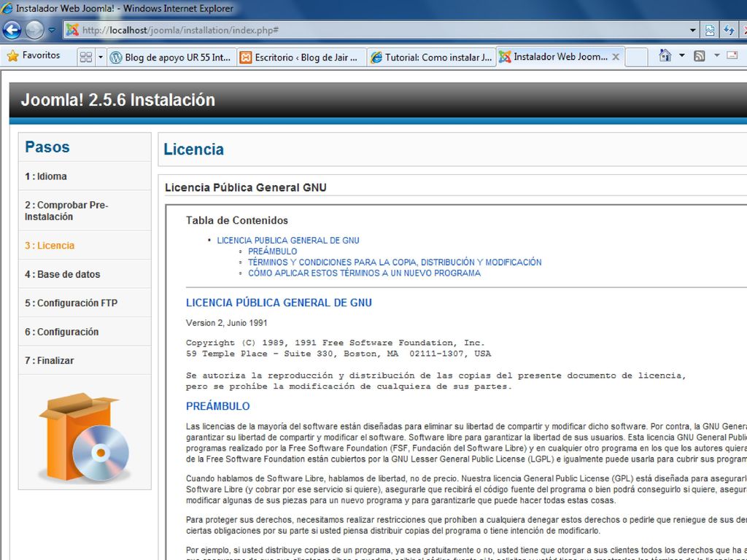
Task: Click the browser Forward arrow button
Action: tap(34, 31)
